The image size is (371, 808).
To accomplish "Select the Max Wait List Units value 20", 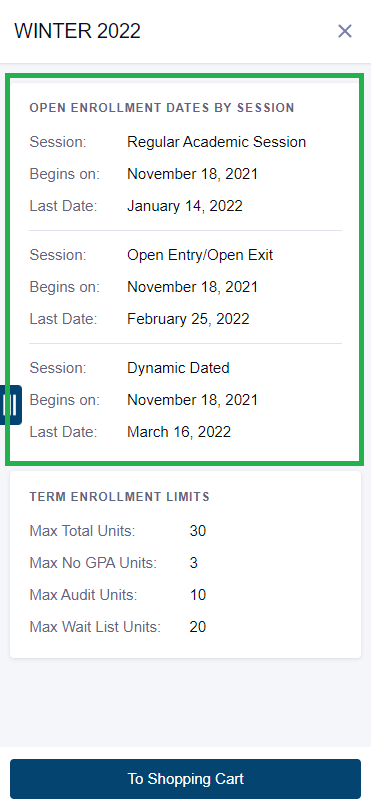I will [198, 627].
